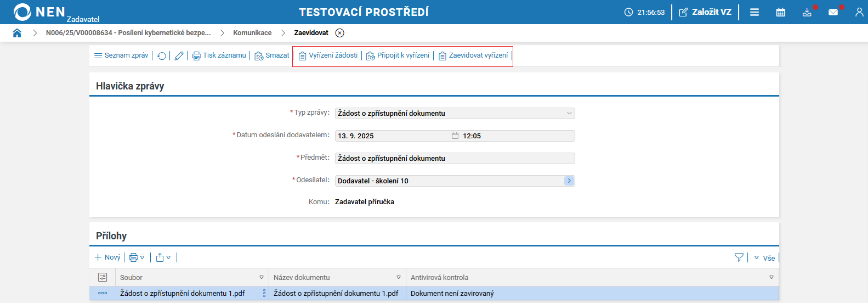
Task: Open the date picker calendar icon
Action: 455,136
